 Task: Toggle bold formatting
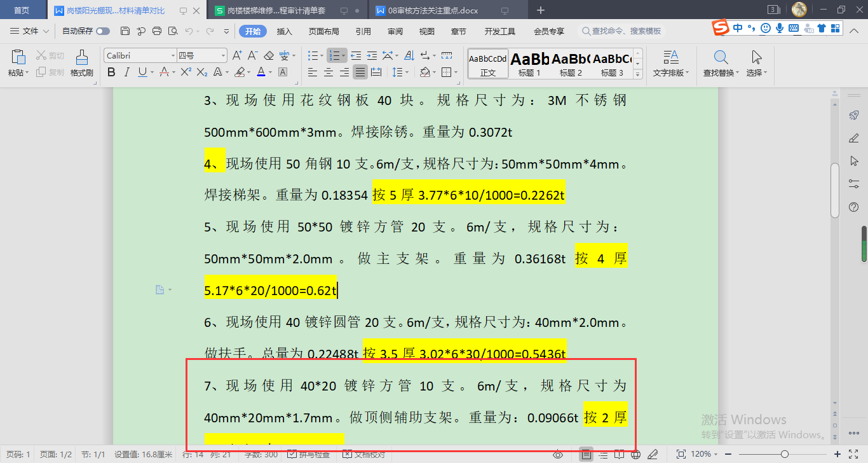pos(111,72)
